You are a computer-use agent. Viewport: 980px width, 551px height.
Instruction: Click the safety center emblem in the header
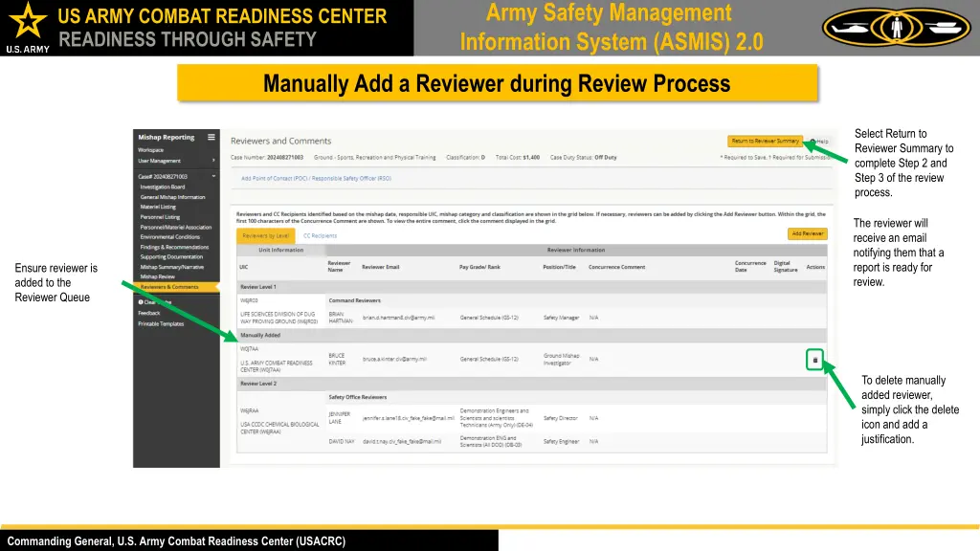coord(895,27)
